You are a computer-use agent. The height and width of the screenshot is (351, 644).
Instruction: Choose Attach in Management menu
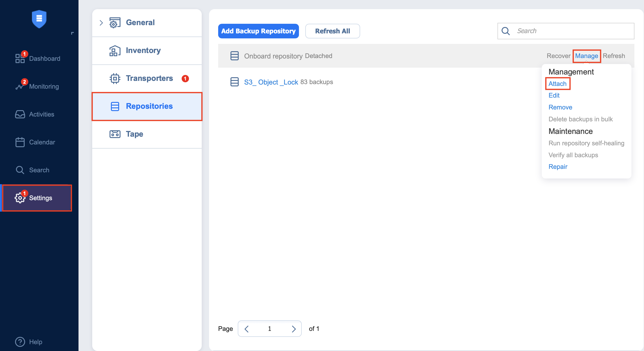(x=557, y=84)
